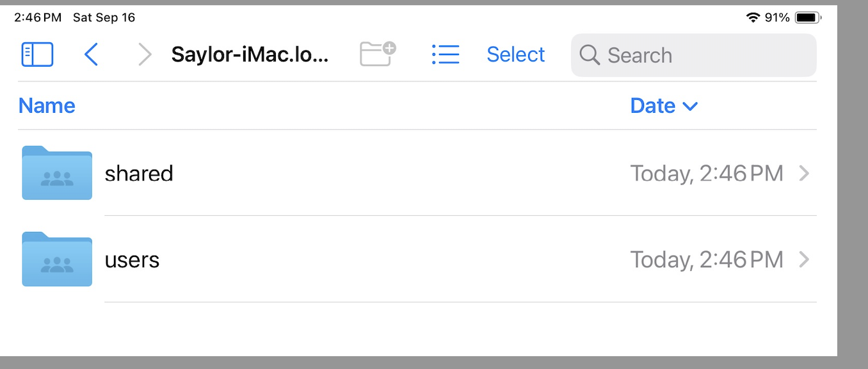Click the magnifying glass search icon

coord(590,55)
